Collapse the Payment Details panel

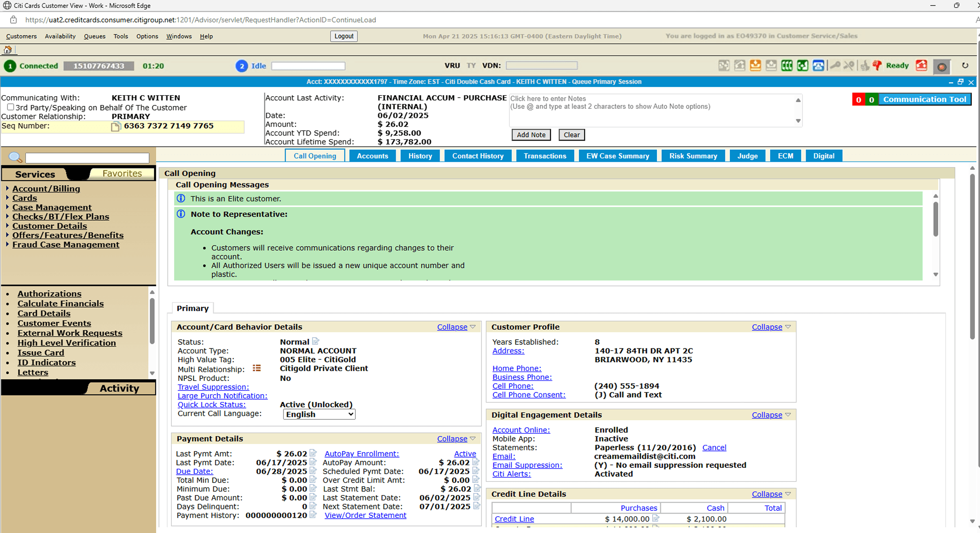[456, 439]
